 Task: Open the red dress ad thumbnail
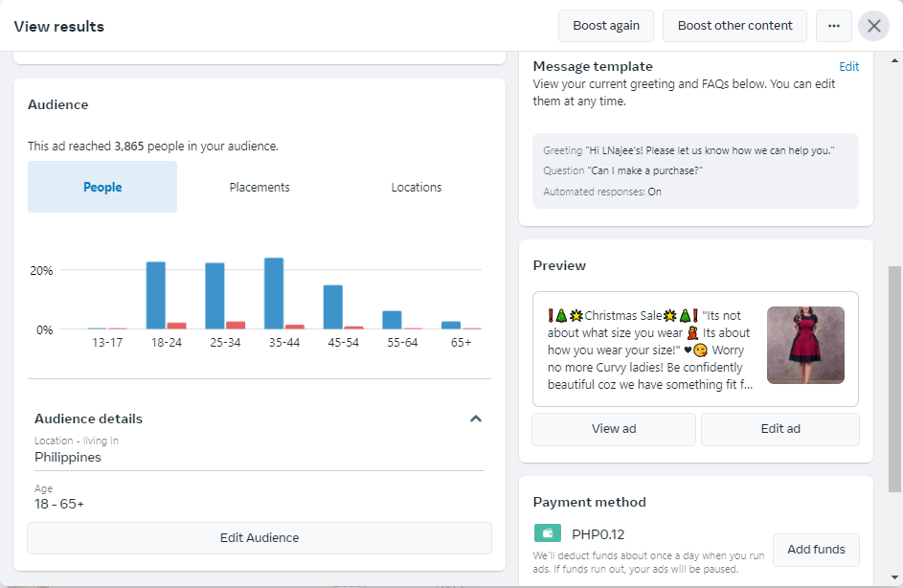(805, 345)
